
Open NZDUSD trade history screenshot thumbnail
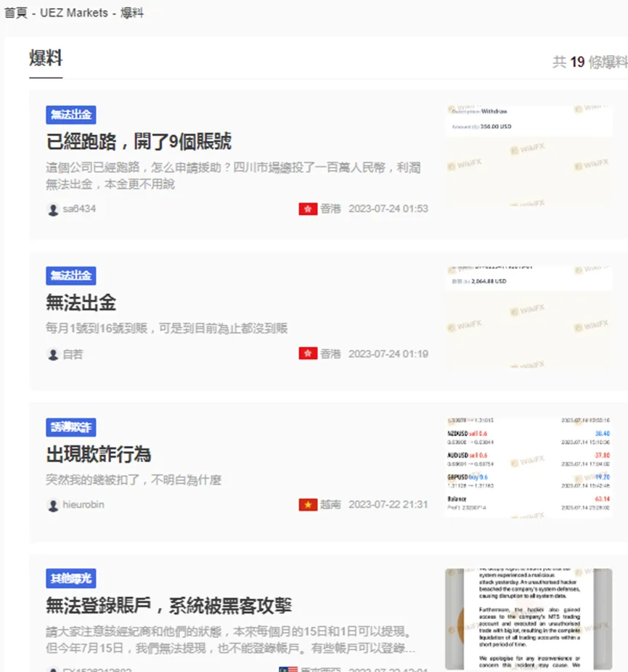(529, 468)
